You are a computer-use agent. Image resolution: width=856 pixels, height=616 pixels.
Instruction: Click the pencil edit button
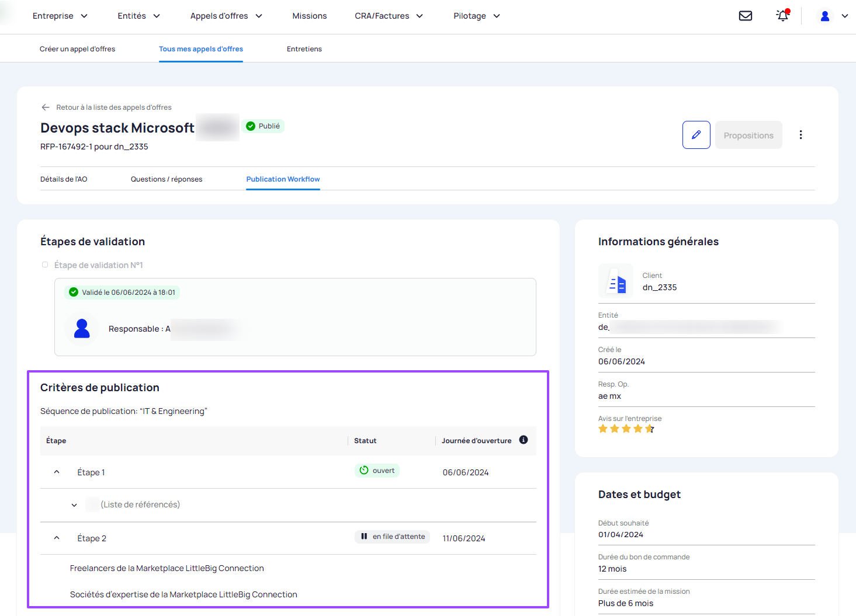pos(696,135)
